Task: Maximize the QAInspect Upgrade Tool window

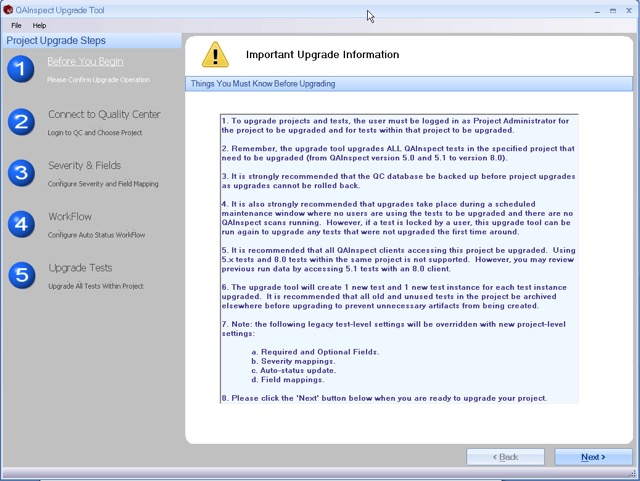Action: (613, 11)
